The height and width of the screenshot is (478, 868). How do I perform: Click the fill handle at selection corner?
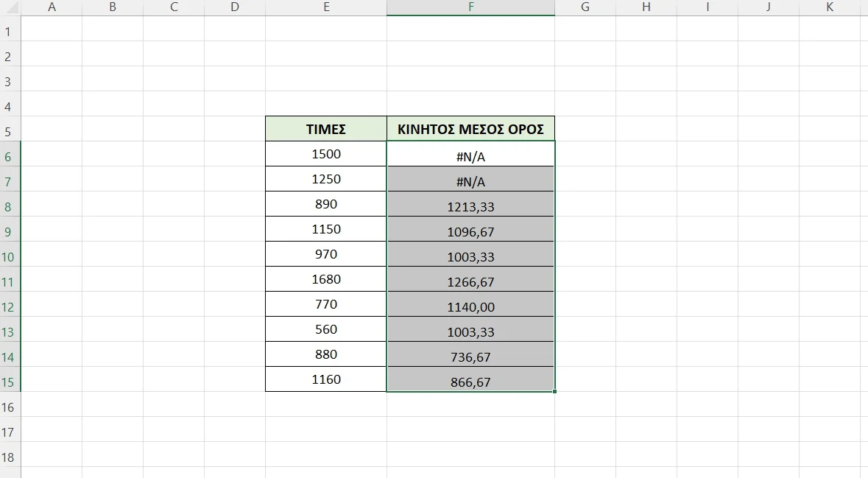click(x=554, y=392)
